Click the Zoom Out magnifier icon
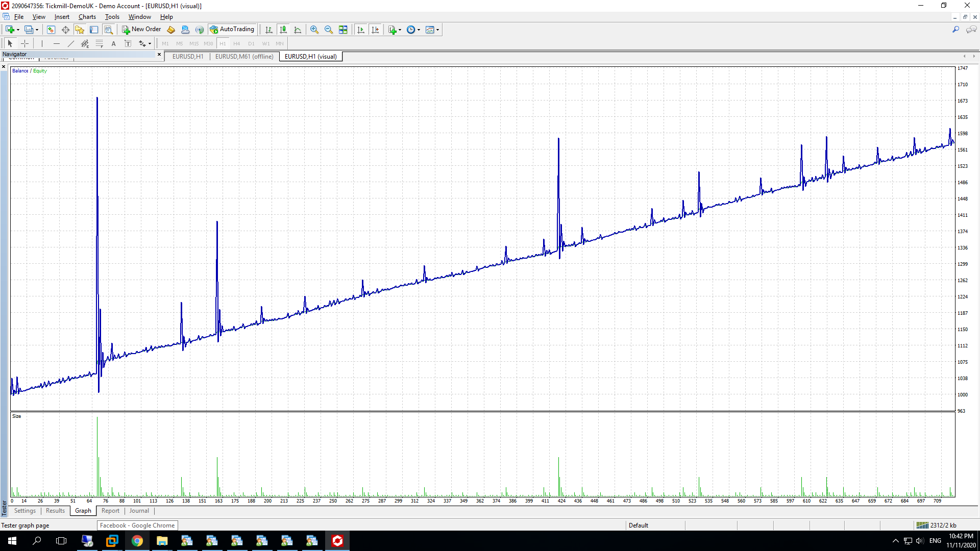980x551 pixels. point(329,30)
